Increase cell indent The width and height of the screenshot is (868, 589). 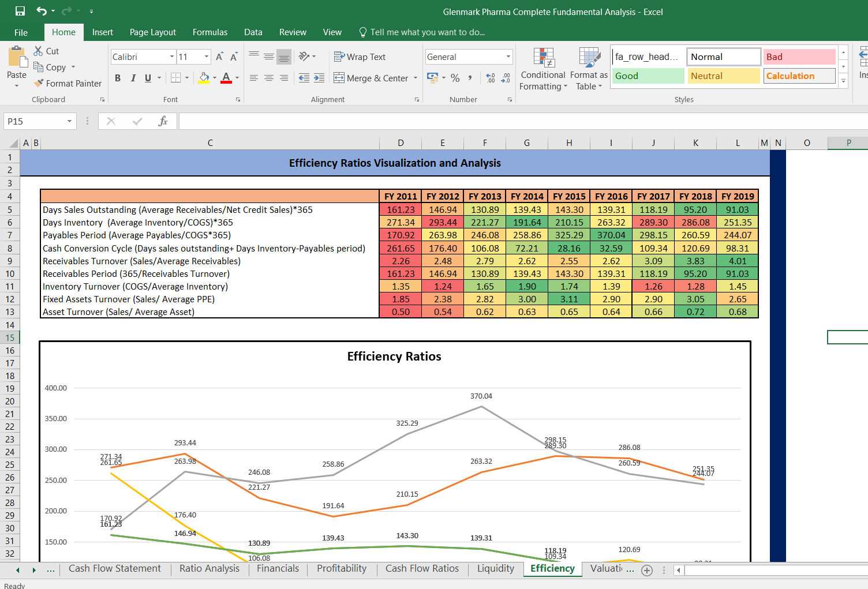(319, 78)
